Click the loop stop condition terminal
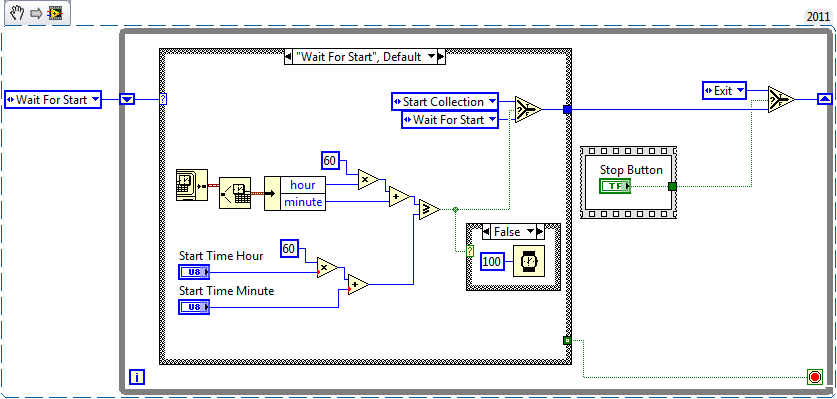837x399 pixels. (815, 377)
